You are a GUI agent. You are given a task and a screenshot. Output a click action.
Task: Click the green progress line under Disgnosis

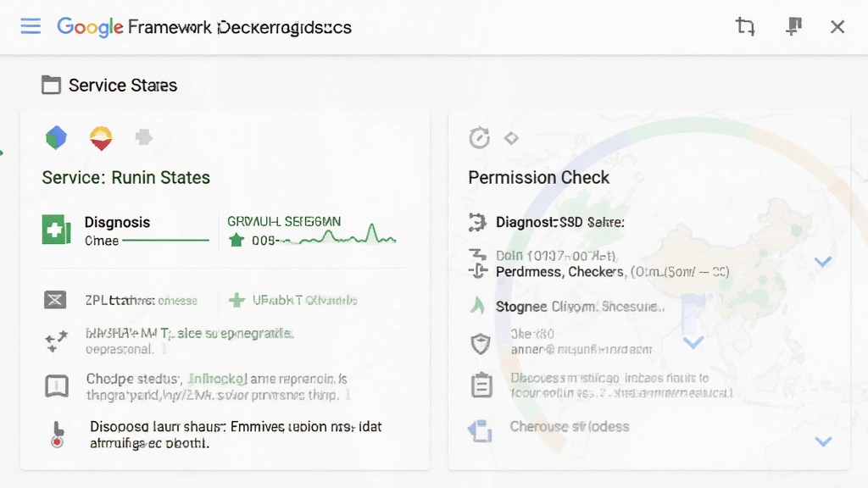pos(165,240)
